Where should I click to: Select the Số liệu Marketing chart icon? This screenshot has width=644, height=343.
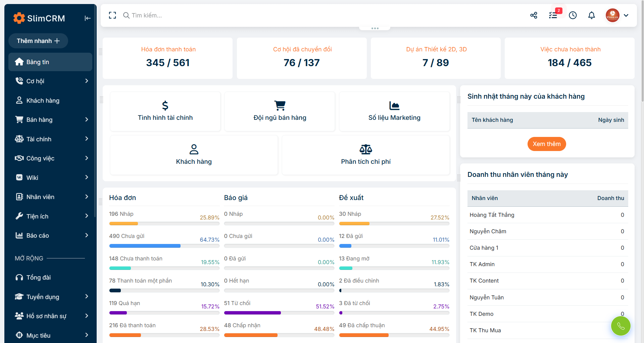point(394,105)
